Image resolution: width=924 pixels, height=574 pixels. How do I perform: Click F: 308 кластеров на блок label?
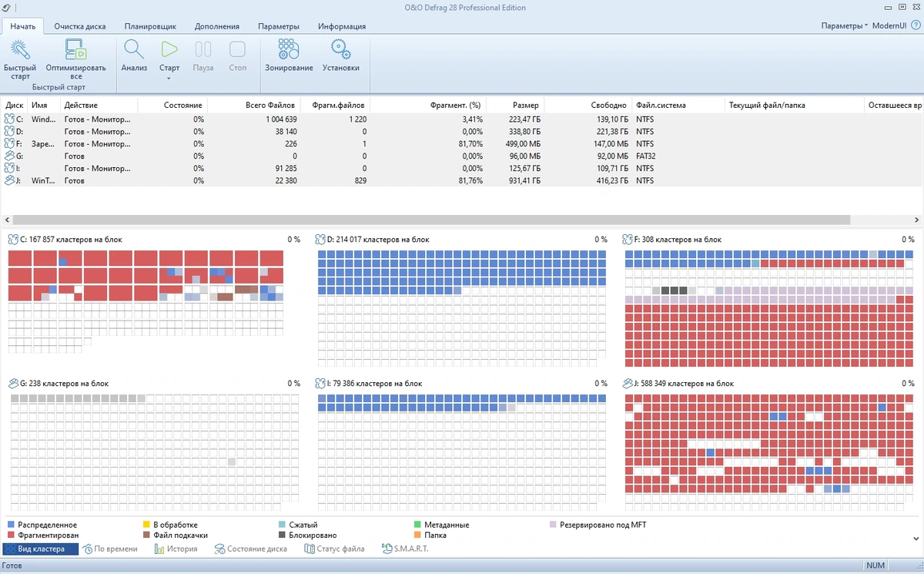click(x=679, y=240)
